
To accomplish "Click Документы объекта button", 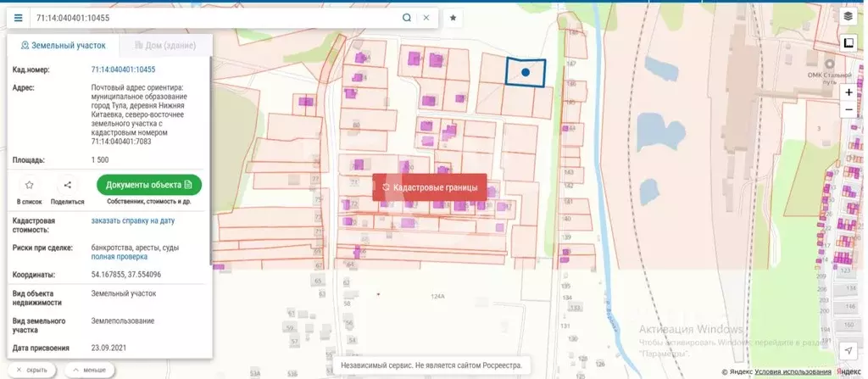I will pos(149,185).
